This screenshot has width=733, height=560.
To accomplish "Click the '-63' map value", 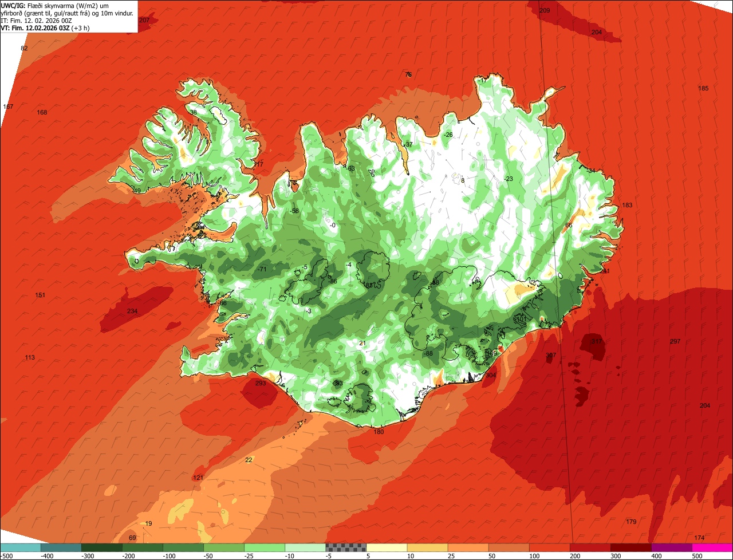I will coord(350,168).
